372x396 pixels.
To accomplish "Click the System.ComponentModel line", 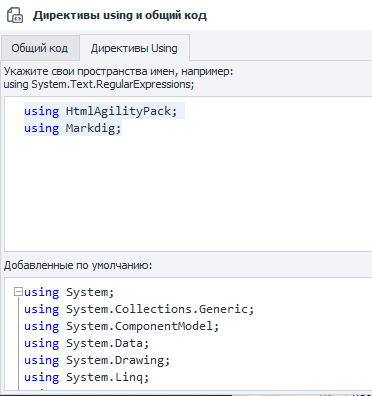I will (121, 326).
